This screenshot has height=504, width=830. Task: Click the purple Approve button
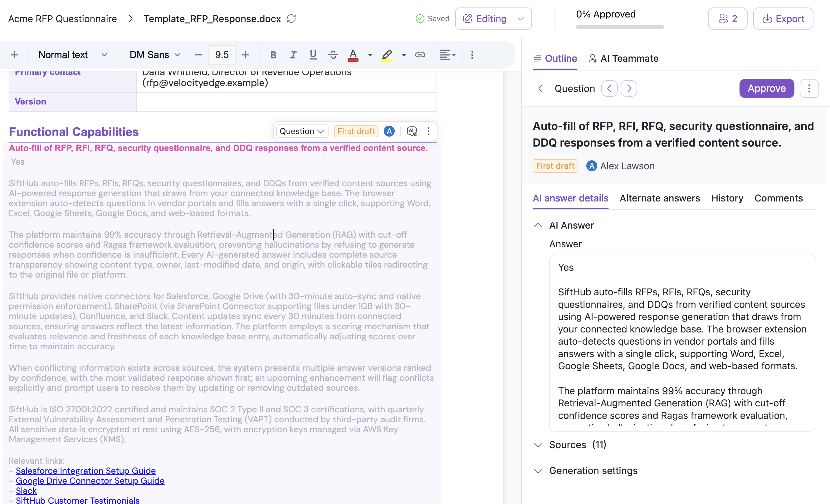[x=766, y=89]
